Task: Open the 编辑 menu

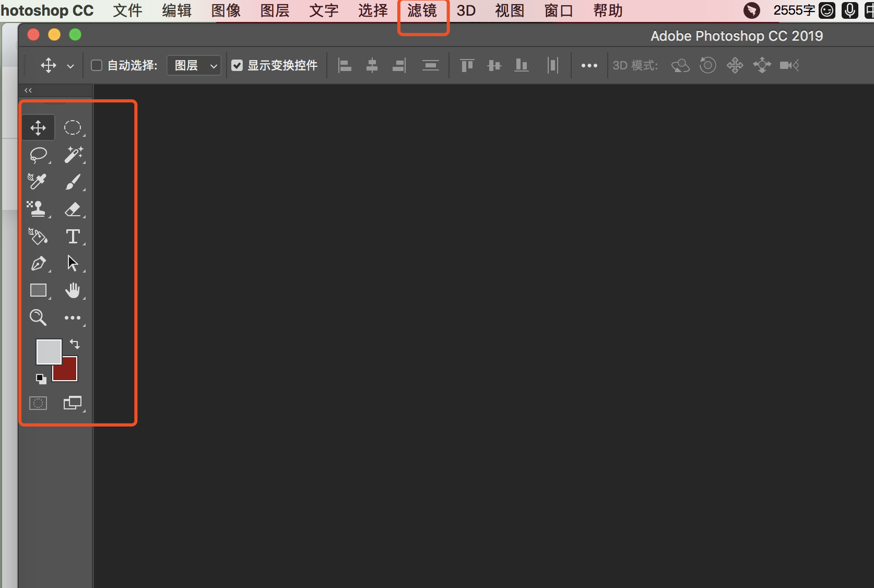Action: point(176,10)
